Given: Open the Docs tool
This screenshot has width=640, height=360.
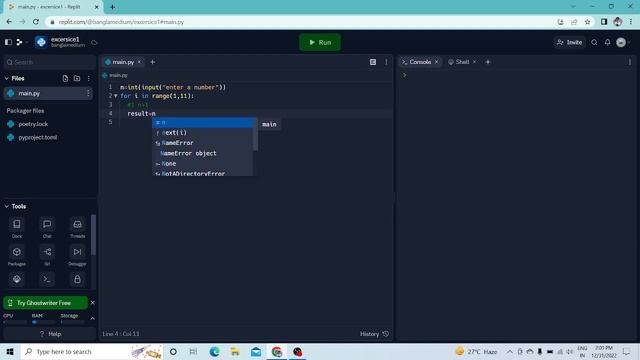Looking at the screenshot, I should tap(17, 227).
